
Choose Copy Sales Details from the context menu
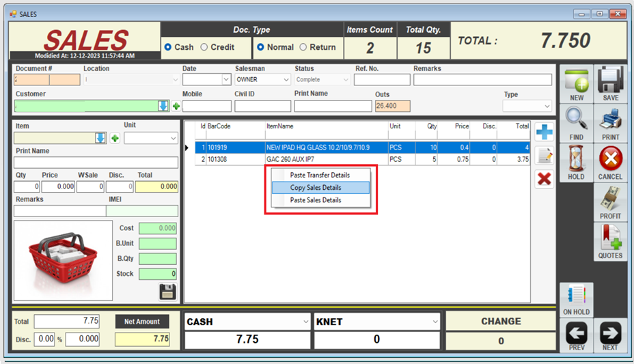[320, 187]
